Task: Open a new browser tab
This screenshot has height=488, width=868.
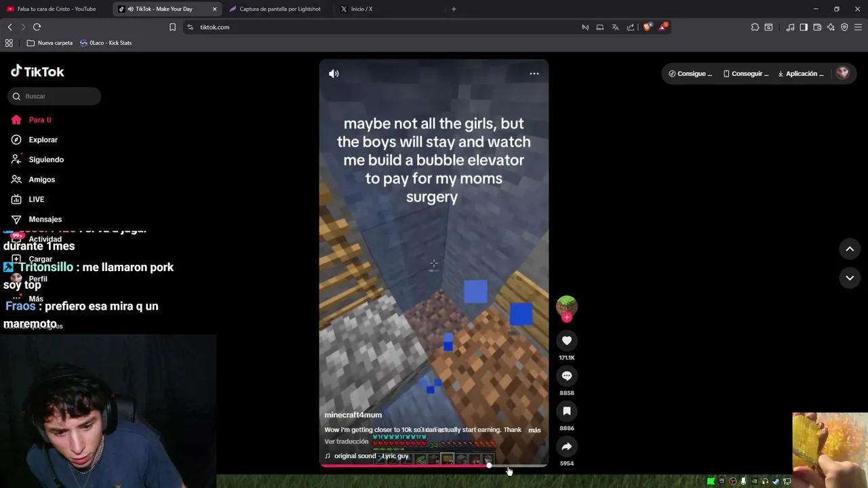Action: [454, 9]
